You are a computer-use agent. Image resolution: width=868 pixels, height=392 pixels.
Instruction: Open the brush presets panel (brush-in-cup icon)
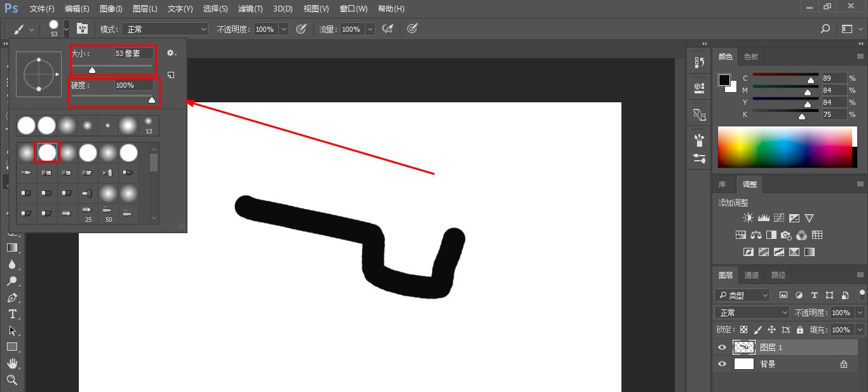coord(700,140)
